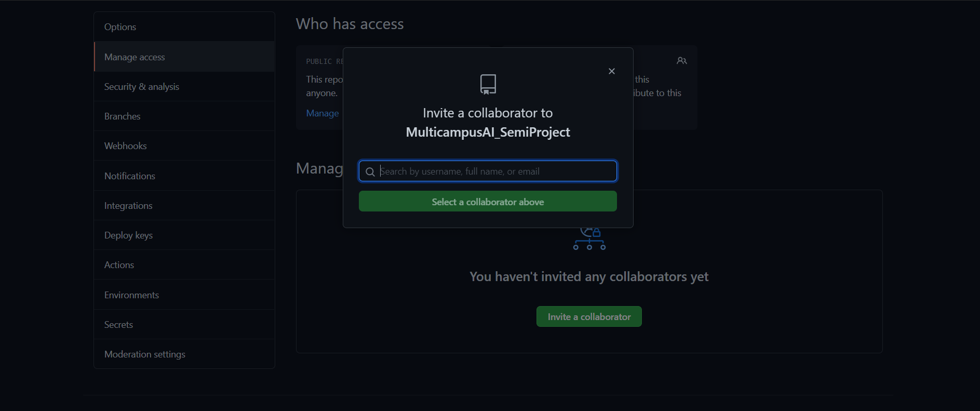Open Environments settings

(184, 295)
